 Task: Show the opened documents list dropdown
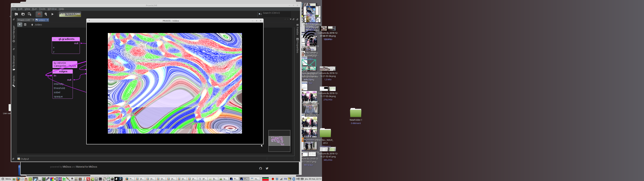pos(290,19)
